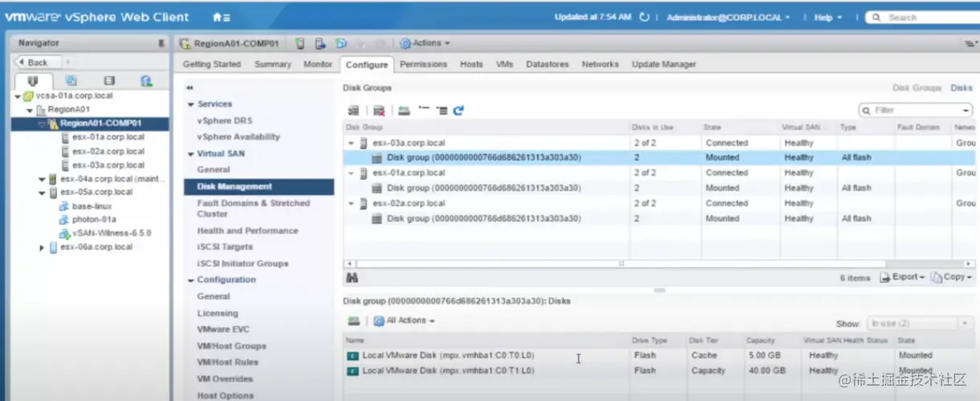The height and width of the screenshot is (401, 980).
Task: Collapse the Configure side menu with double-arrow icon
Action: point(189,87)
